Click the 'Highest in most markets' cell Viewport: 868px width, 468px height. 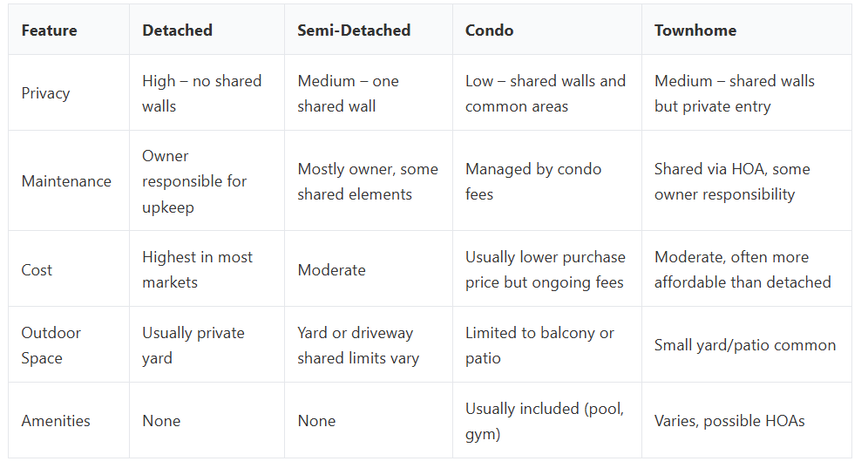pyautogui.click(x=197, y=270)
